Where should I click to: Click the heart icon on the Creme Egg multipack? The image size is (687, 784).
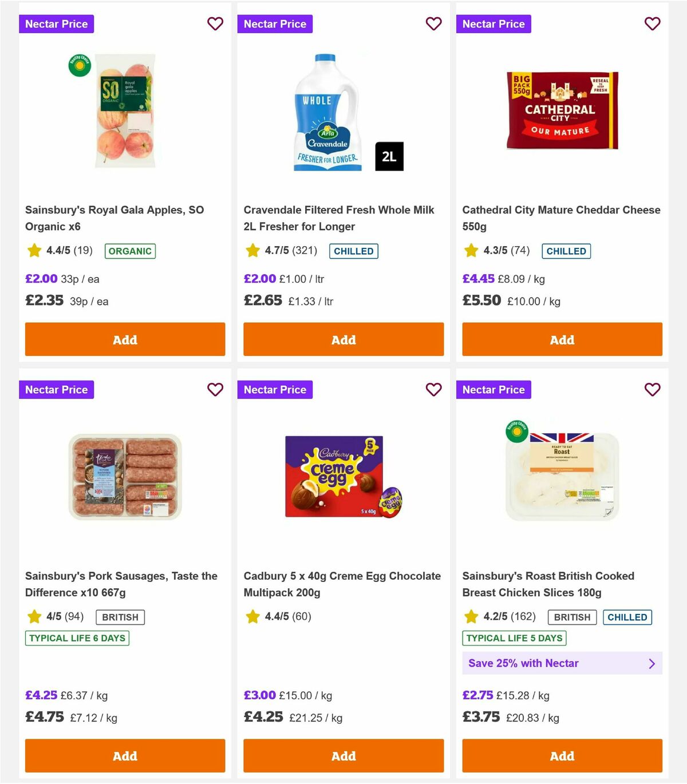pyautogui.click(x=433, y=390)
